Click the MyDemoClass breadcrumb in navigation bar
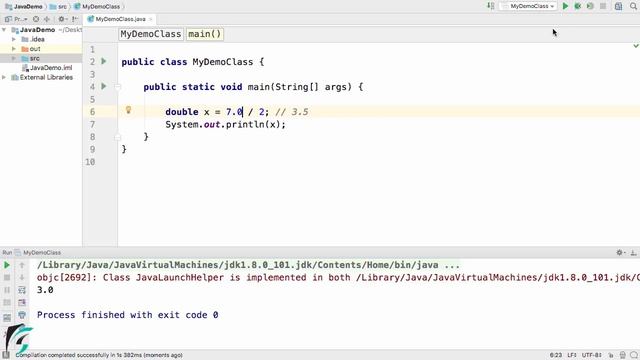This screenshot has height=360, width=640. click(x=97, y=7)
